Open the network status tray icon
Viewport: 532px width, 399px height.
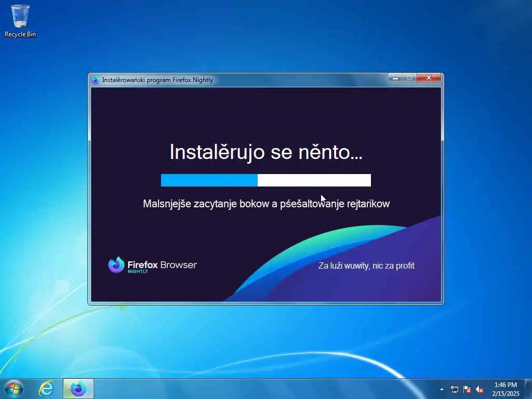(x=454, y=389)
